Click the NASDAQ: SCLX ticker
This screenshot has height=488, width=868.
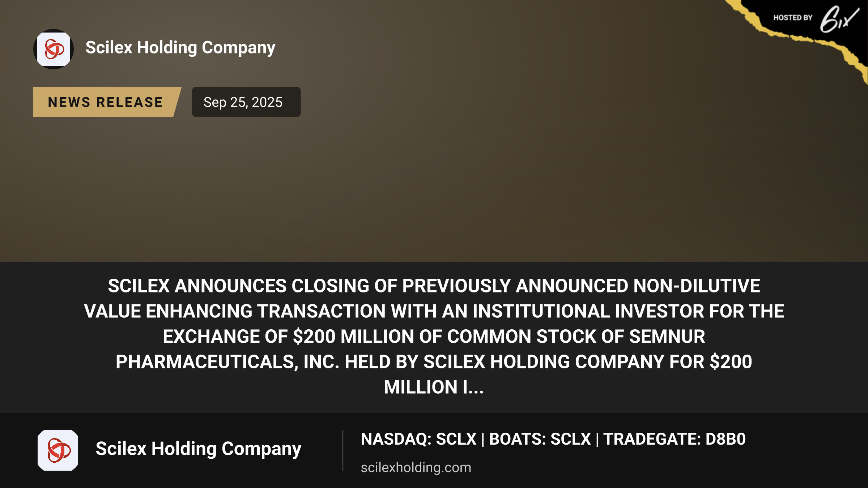click(418, 439)
